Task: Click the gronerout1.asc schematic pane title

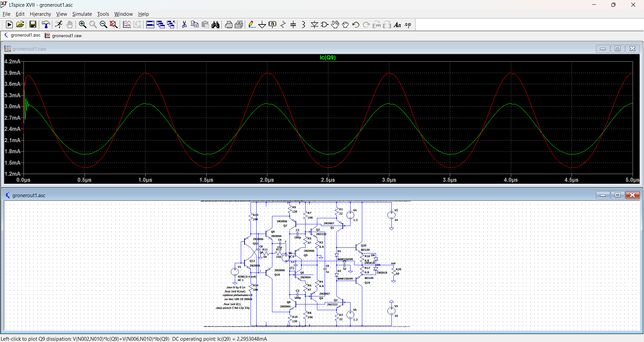Action: 29,195
